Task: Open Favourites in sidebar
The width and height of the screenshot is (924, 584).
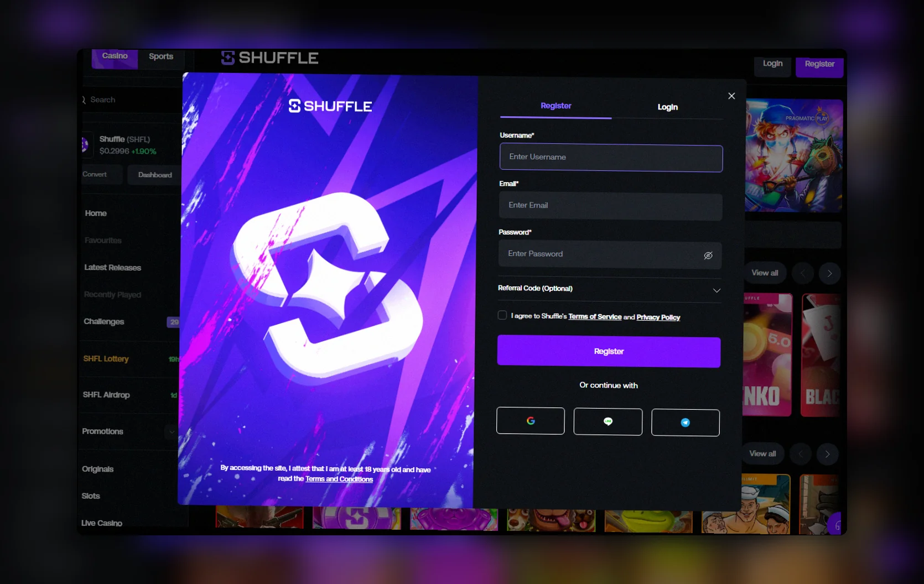Action: tap(103, 241)
